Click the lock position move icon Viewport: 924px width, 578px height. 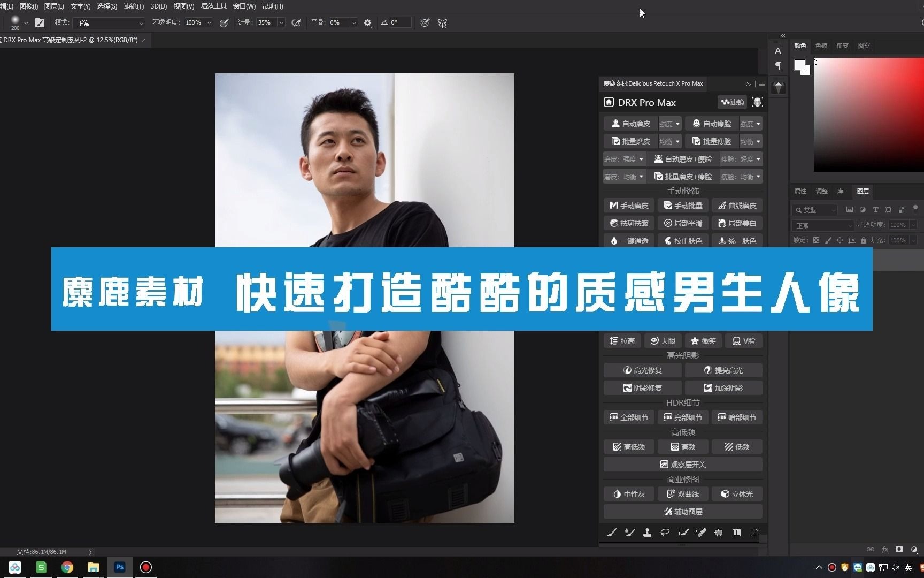click(840, 240)
